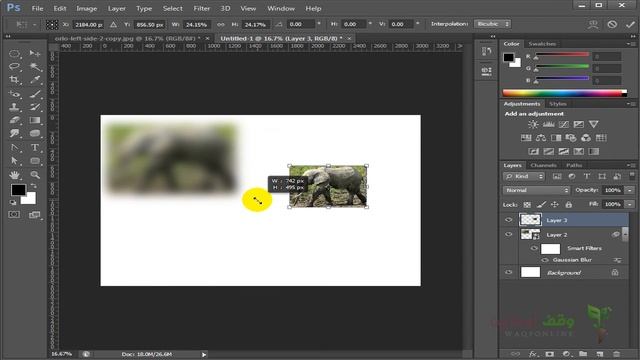Create a new group folder icon
The width and height of the screenshot is (640, 360).
[x=583, y=354]
